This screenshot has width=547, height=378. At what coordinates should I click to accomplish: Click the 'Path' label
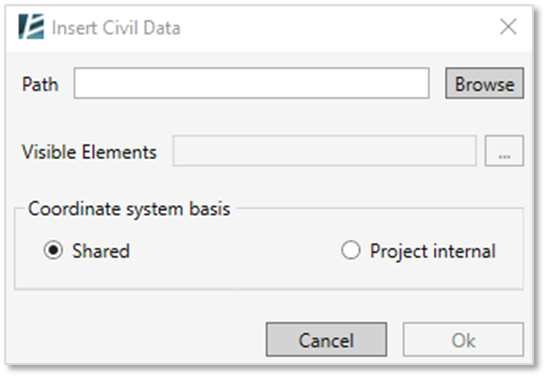click(x=40, y=84)
